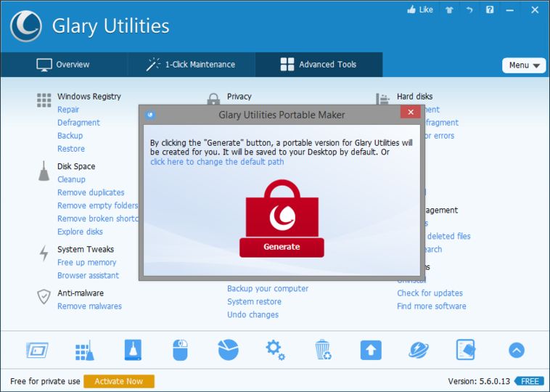Image resolution: width=550 pixels, height=392 pixels.
Task: Open the help question mark icon
Action: (x=490, y=9)
